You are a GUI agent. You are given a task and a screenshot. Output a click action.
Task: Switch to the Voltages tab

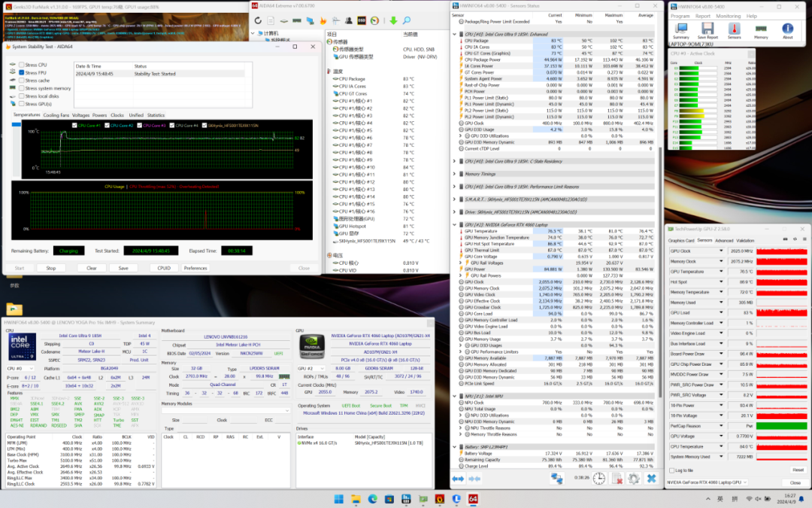click(x=80, y=115)
